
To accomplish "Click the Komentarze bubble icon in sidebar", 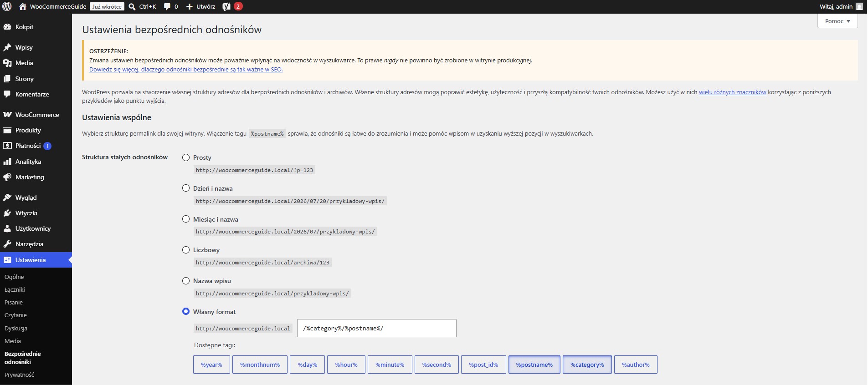I will pyautogui.click(x=7, y=94).
